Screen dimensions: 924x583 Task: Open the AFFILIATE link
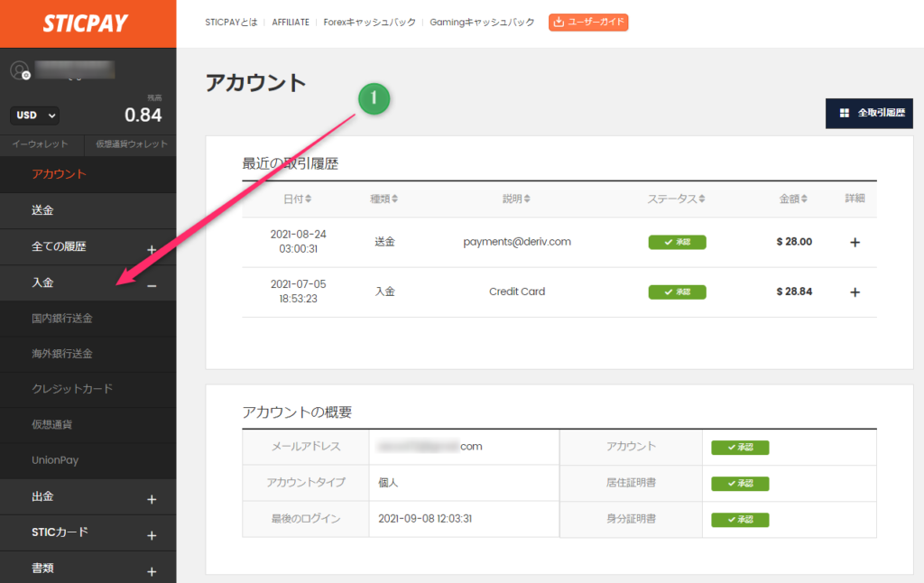point(291,22)
